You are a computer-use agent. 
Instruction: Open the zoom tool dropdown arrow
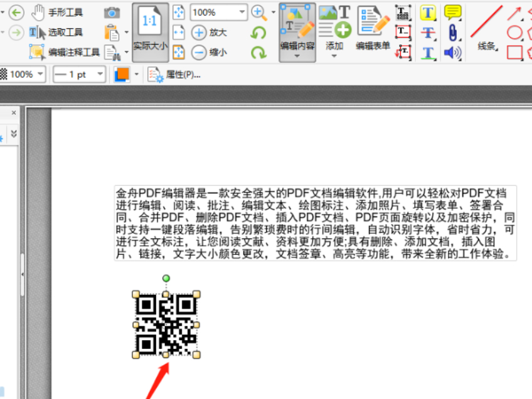coord(274,12)
